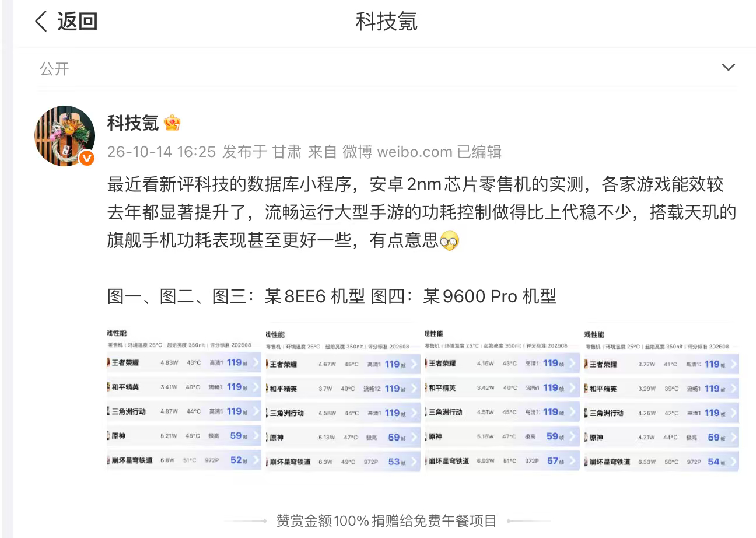
Task: Click the 科技氪 page title in the header
Action: [x=386, y=22]
